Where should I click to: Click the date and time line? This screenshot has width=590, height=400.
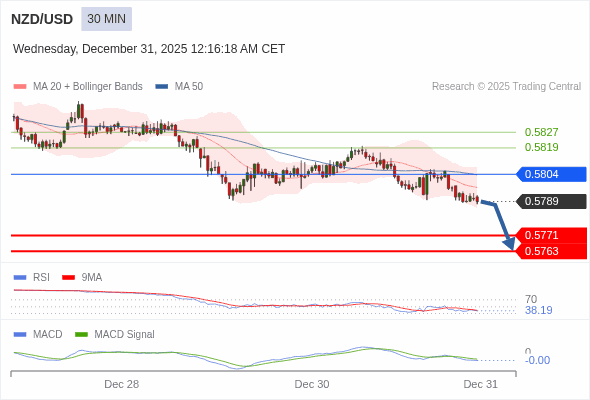click(149, 49)
